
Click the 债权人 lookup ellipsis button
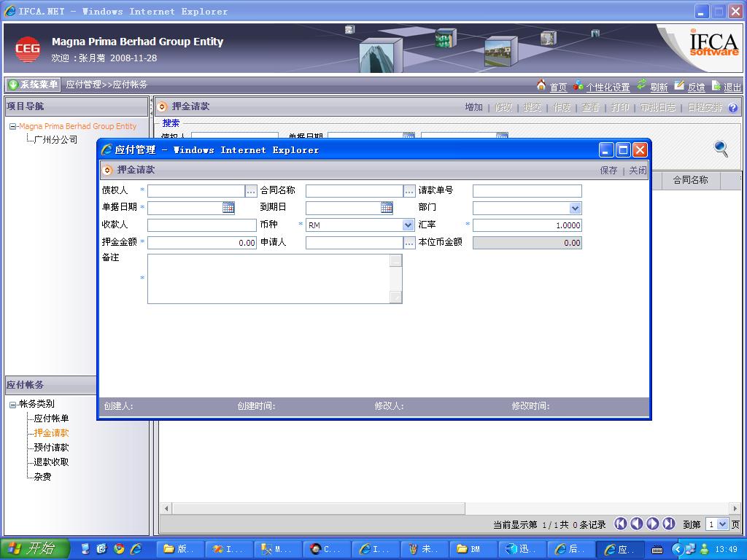251,191
